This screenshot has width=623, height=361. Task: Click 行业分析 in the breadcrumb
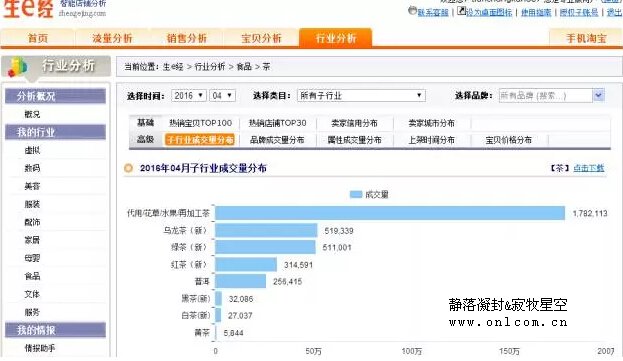point(210,67)
